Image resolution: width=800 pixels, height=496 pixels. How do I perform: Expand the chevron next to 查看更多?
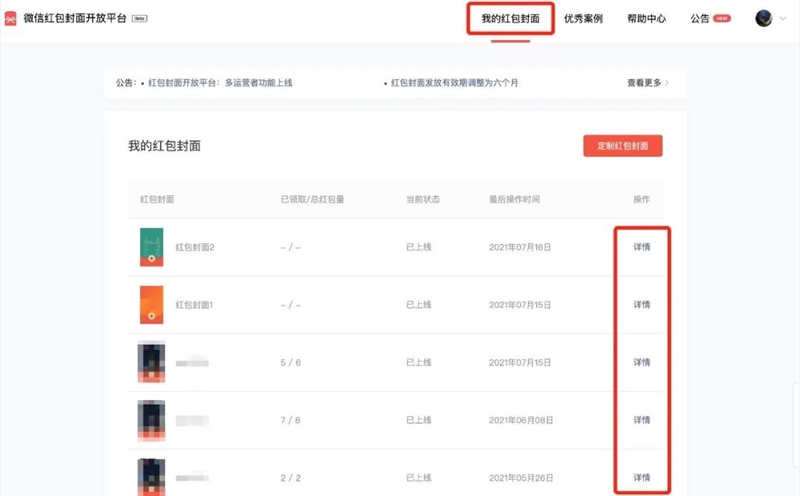click(667, 83)
